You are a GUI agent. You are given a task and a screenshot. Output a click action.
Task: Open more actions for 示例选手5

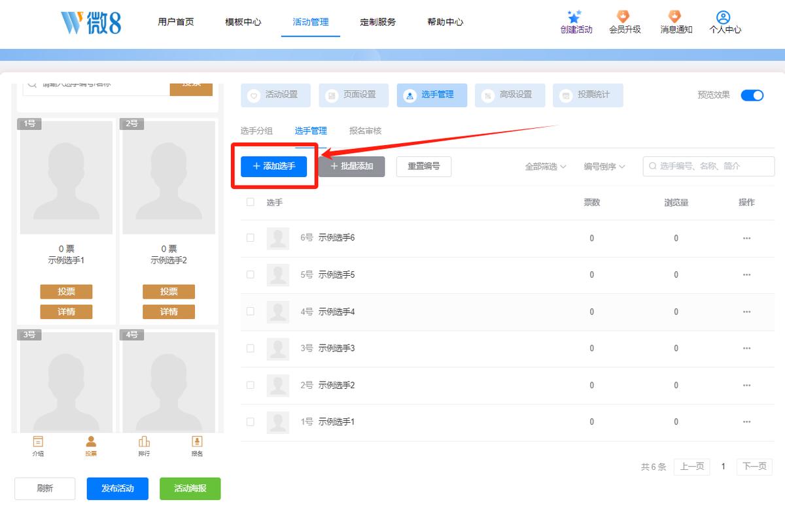[746, 275]
